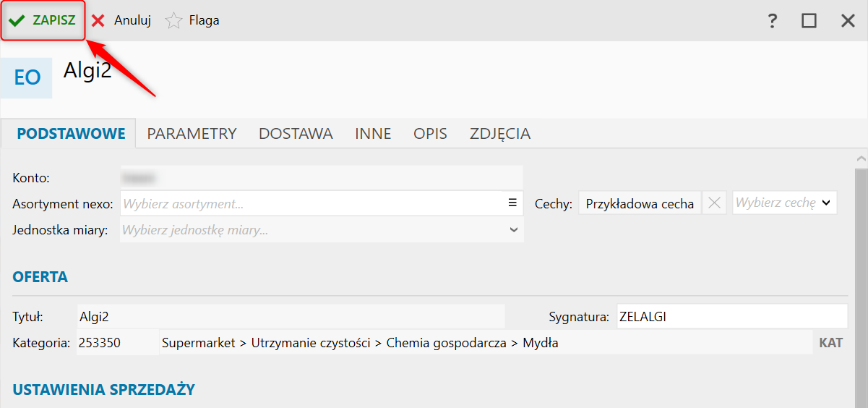Go to the INNE tab
868x408 pixels.
[373, 134]
